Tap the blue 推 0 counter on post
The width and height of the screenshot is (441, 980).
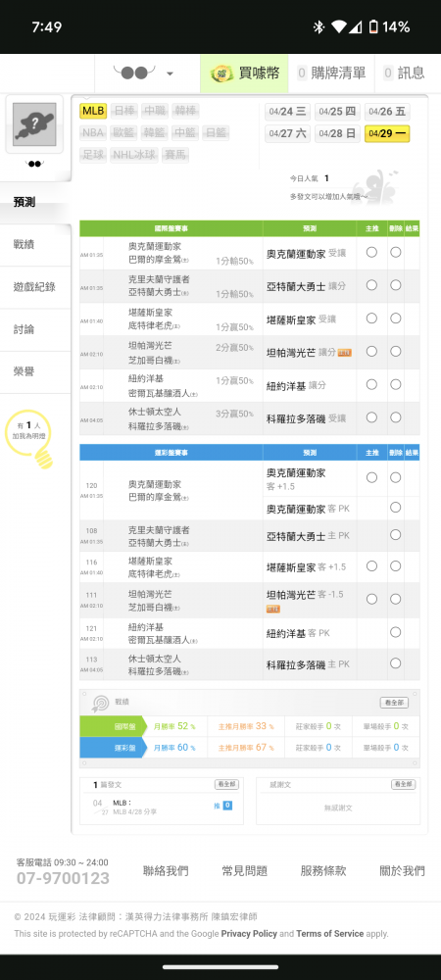[x=223, y=806]
